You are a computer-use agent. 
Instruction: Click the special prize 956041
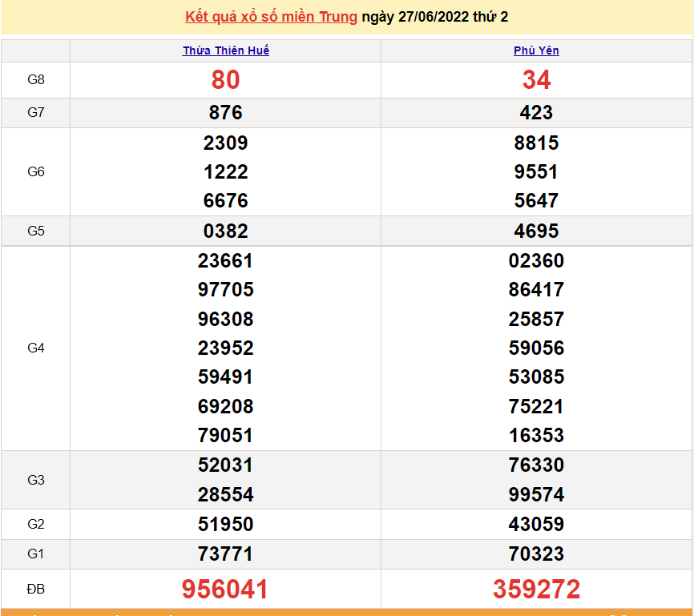(x=225, y=589)
